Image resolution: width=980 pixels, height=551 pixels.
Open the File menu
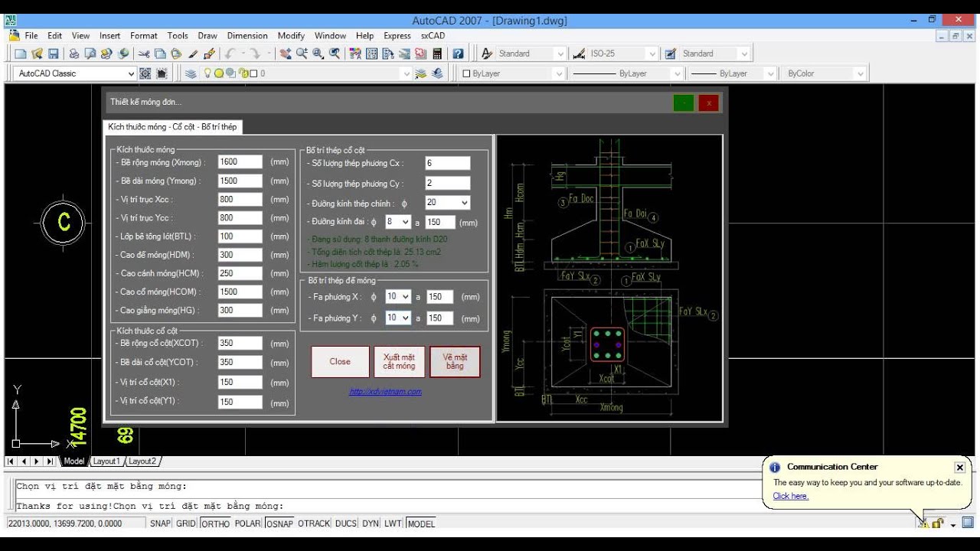click(31, 35)
